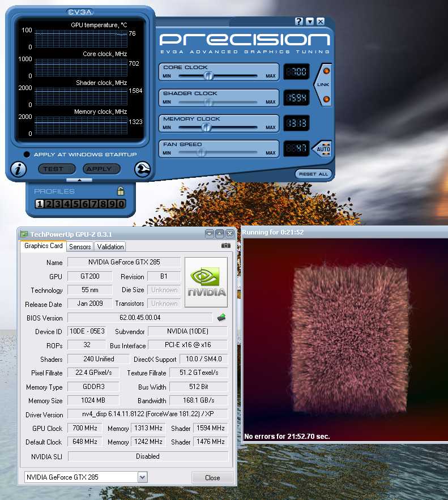
Task: Click 'No errors for 21:52.70 sec.' text
Action: [287, 436]
